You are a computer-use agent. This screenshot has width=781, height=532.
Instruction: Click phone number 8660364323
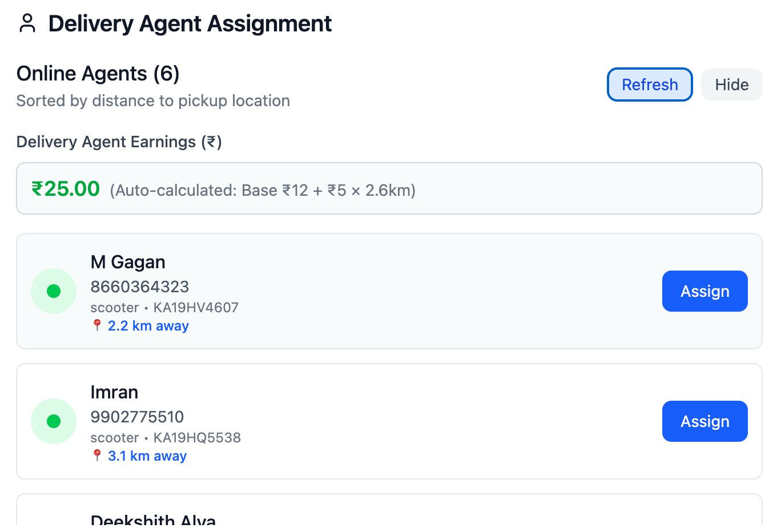pos(140,287)
